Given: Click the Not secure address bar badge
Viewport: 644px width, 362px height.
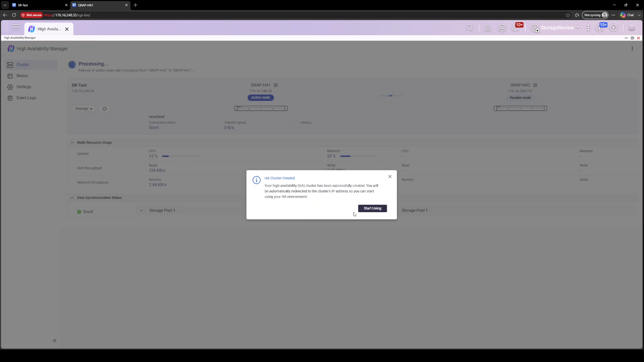Looking at the screenshot, I should click(32, 15).
